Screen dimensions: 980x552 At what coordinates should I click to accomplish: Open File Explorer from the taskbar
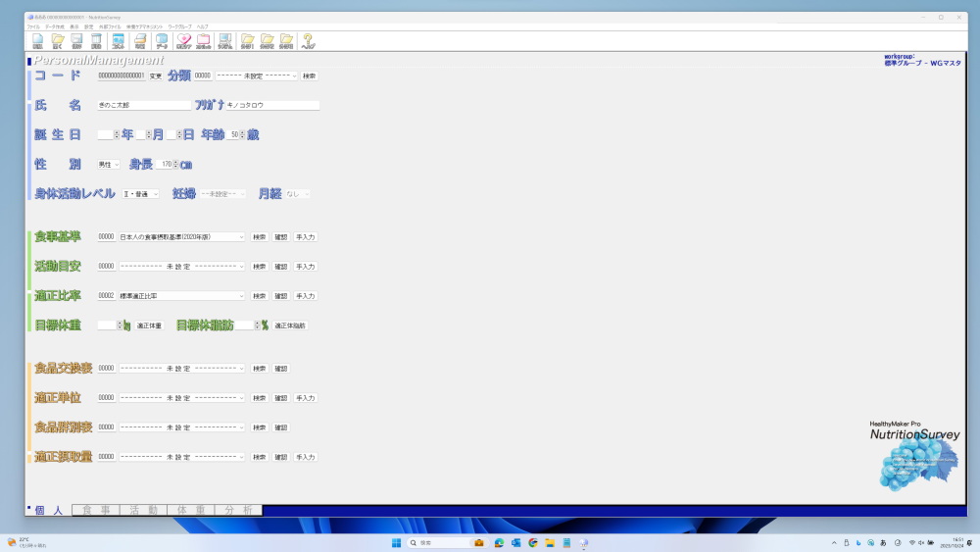click(550, 542)
